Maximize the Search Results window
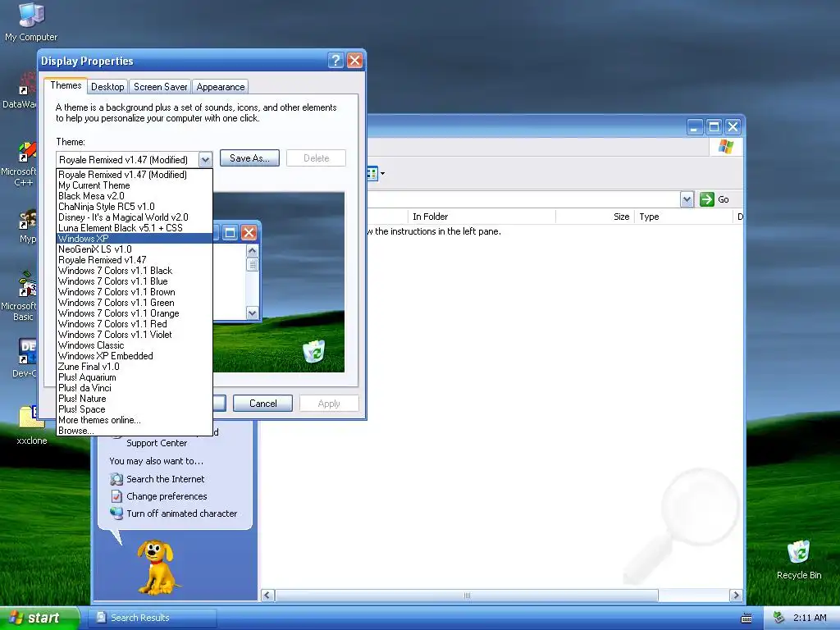 (714, 127)
